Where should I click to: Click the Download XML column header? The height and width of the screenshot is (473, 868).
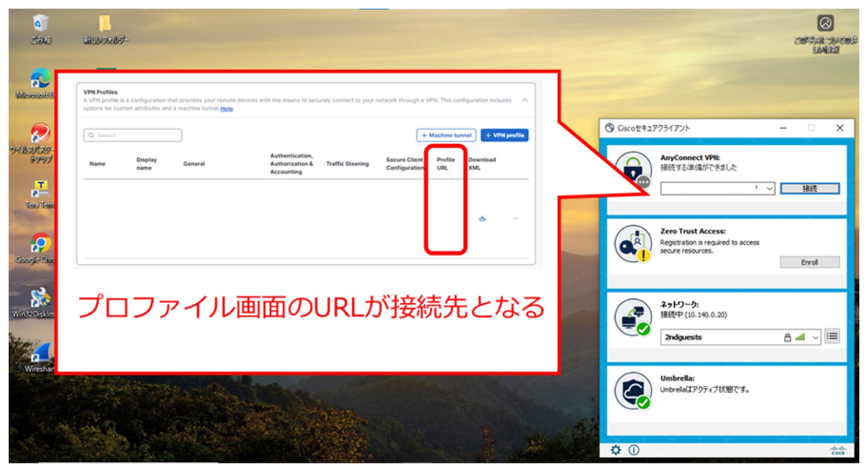point(482,164)
